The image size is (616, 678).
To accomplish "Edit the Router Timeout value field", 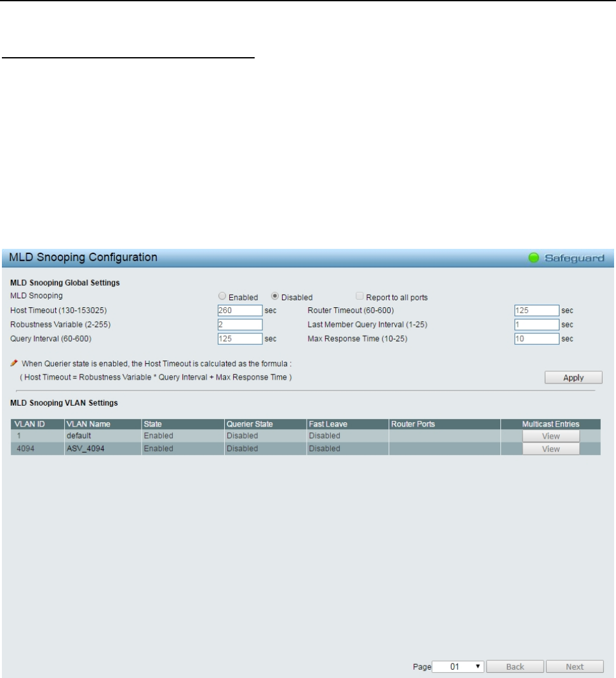I will [537, 310].
